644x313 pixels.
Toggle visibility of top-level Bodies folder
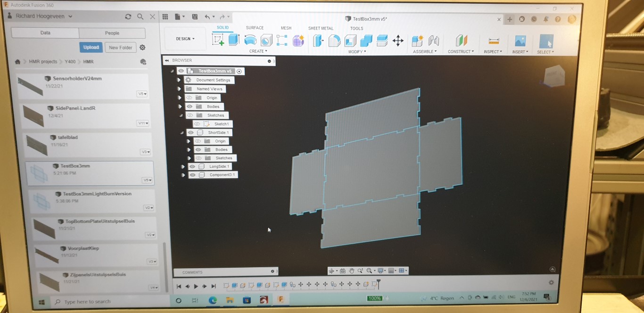point(190,107)
